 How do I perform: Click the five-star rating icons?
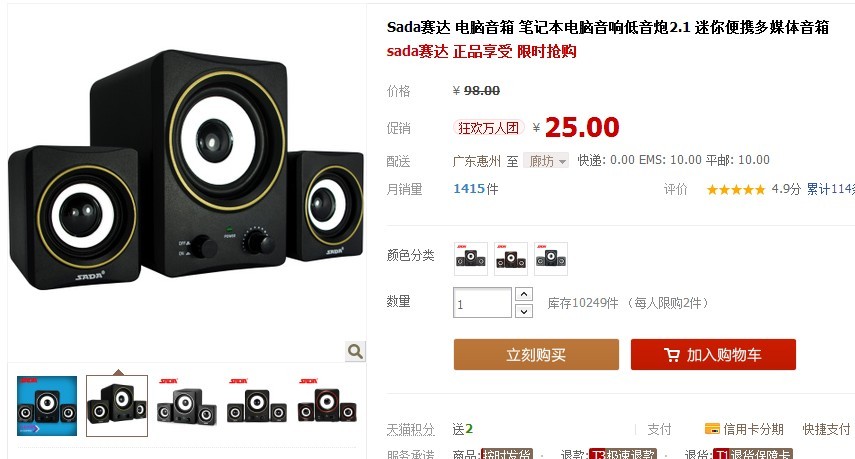click(736, 190)
